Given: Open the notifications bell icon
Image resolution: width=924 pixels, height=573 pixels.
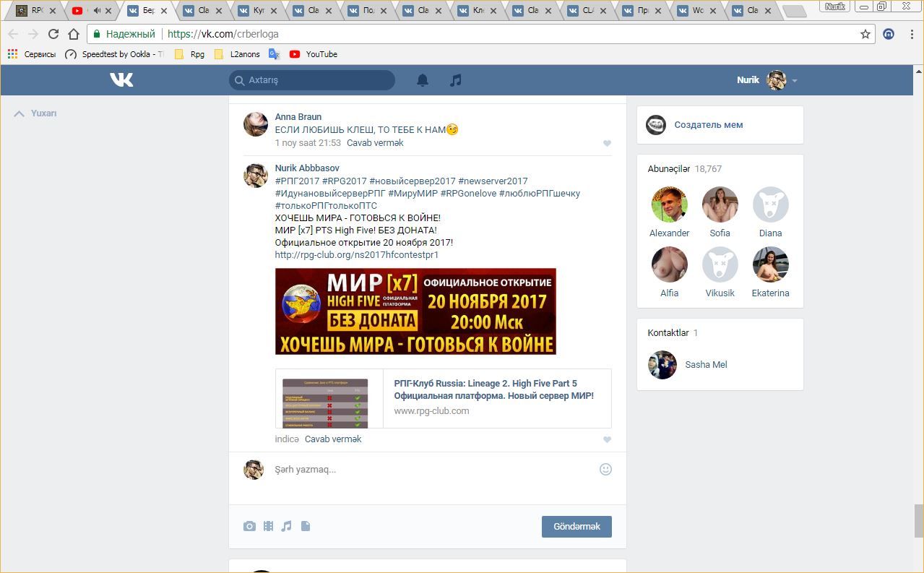Looking at the screenshot, I should pos(423,80).
